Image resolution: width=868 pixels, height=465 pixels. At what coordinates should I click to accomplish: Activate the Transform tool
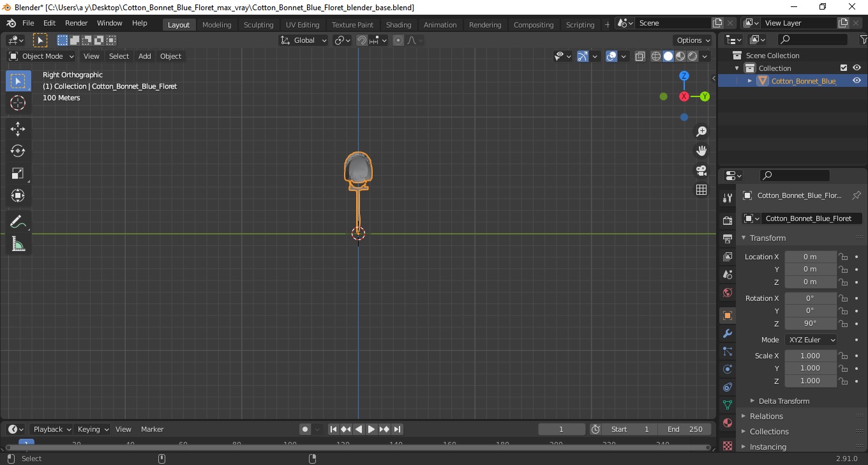[18, 195]
